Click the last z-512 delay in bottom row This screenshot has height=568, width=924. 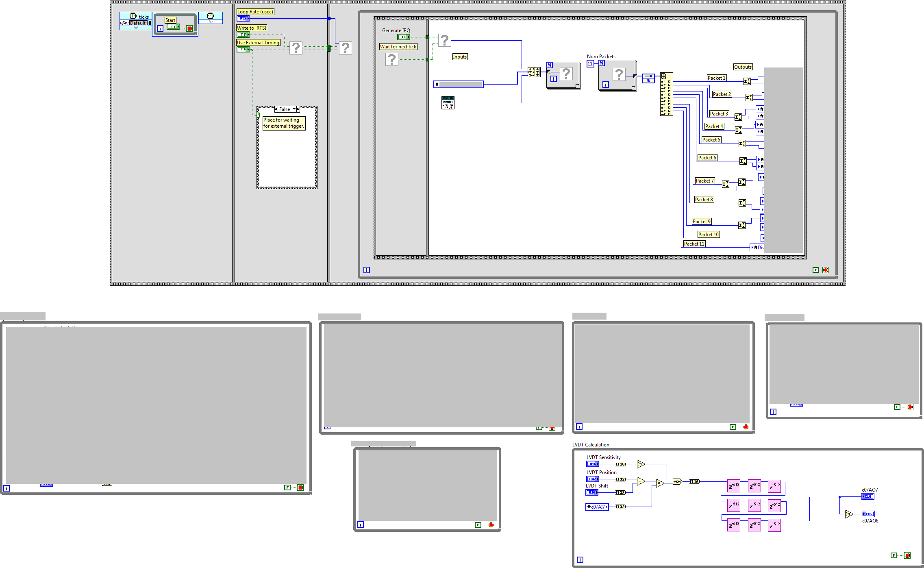tap(774, 525)
